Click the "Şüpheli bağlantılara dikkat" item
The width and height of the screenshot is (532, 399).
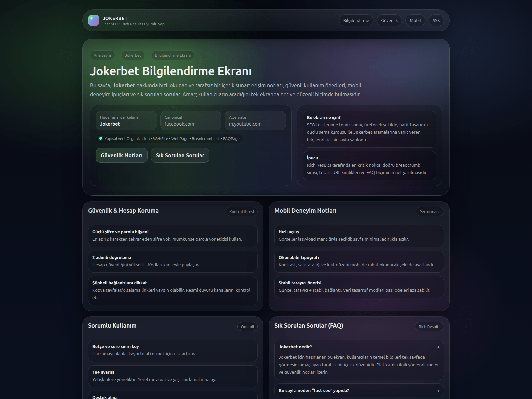[x=173, y=291]
